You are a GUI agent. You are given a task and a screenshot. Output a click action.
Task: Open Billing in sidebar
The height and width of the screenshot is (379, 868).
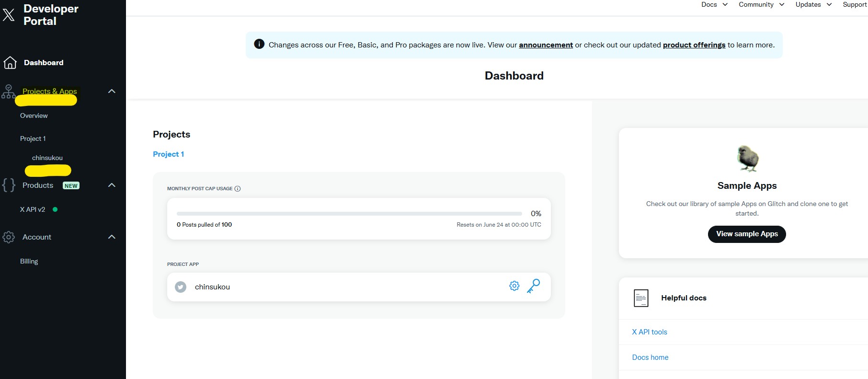pyautogui.click(x=29, y=261)
